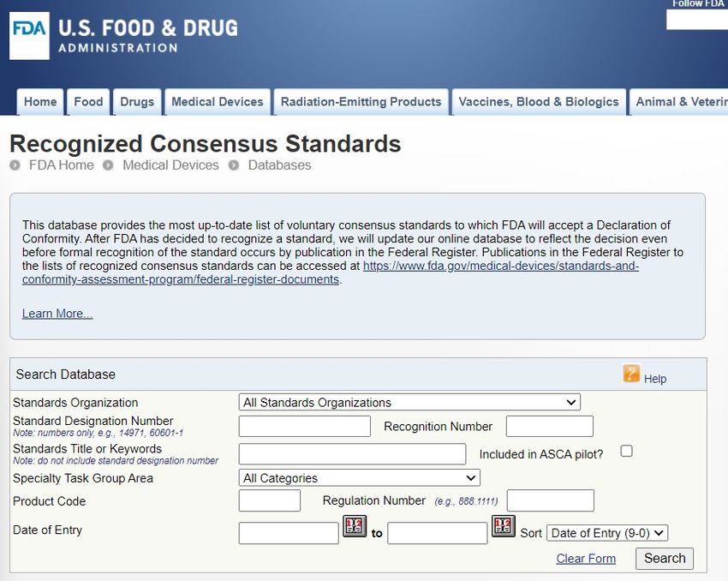Open the Learn More link
Screen dimensions: 728x581
(x=57, y=314)
